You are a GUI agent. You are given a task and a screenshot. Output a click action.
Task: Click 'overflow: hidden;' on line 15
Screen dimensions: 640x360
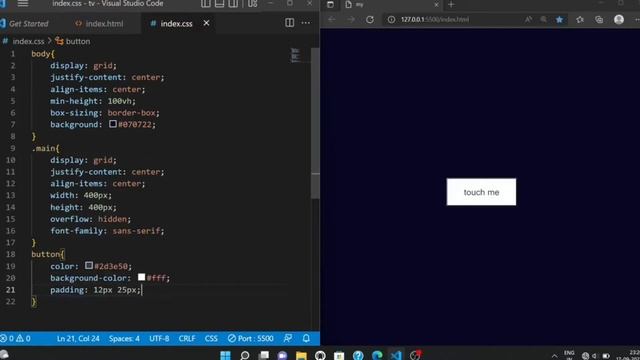(x=91, y=219)
